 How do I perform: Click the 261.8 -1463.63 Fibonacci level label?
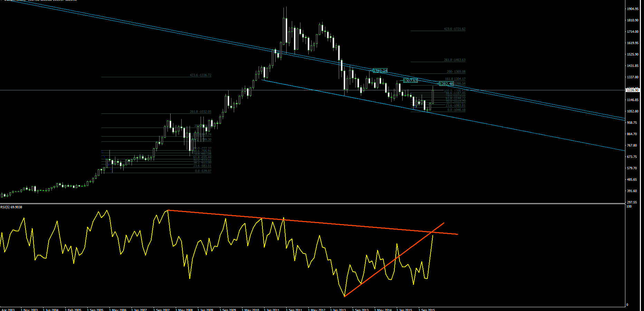click(454, 60)
